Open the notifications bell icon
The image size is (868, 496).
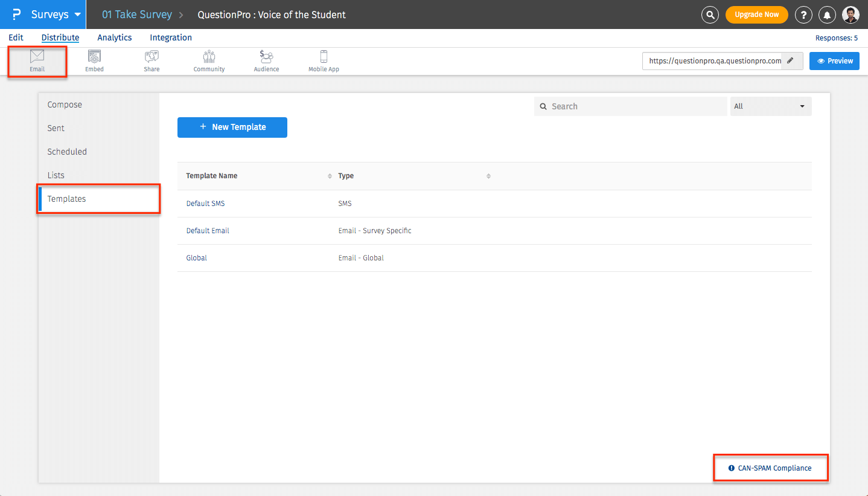point(827,14)
